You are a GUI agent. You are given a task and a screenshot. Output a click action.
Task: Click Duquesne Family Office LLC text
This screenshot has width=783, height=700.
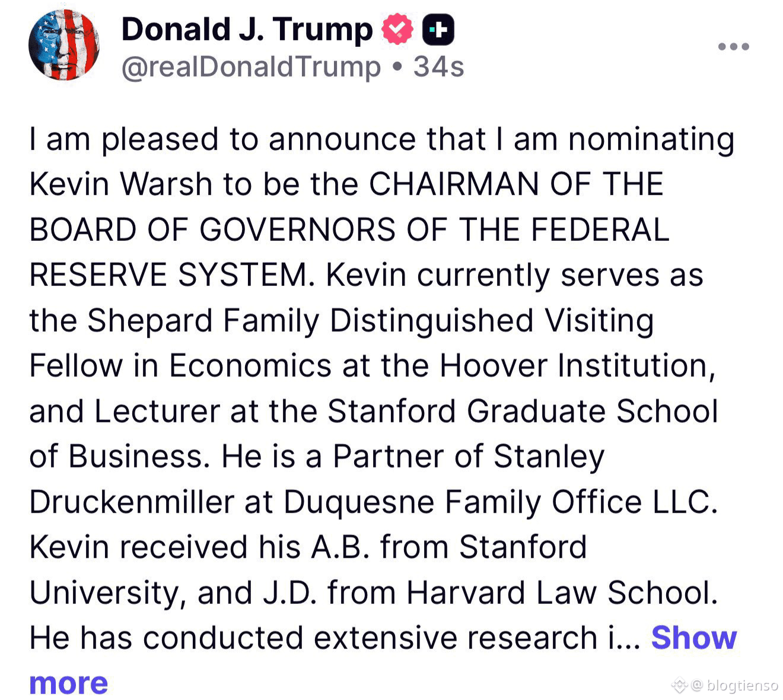499,502
